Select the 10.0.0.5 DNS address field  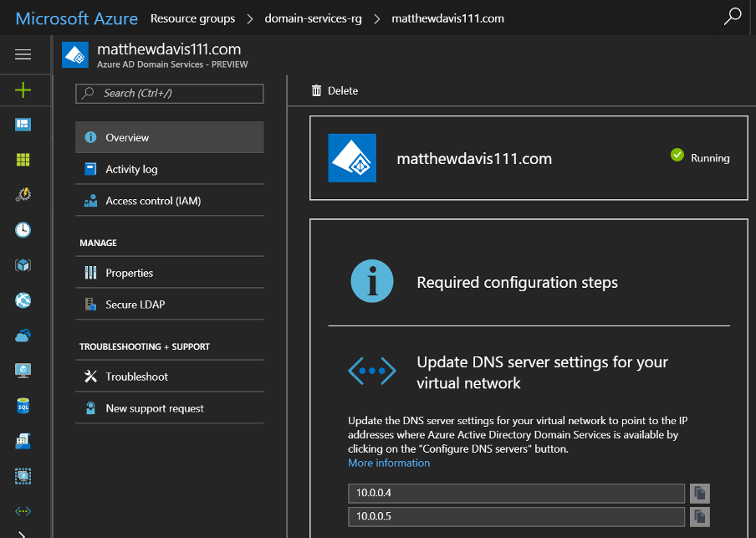click(516, 517)
